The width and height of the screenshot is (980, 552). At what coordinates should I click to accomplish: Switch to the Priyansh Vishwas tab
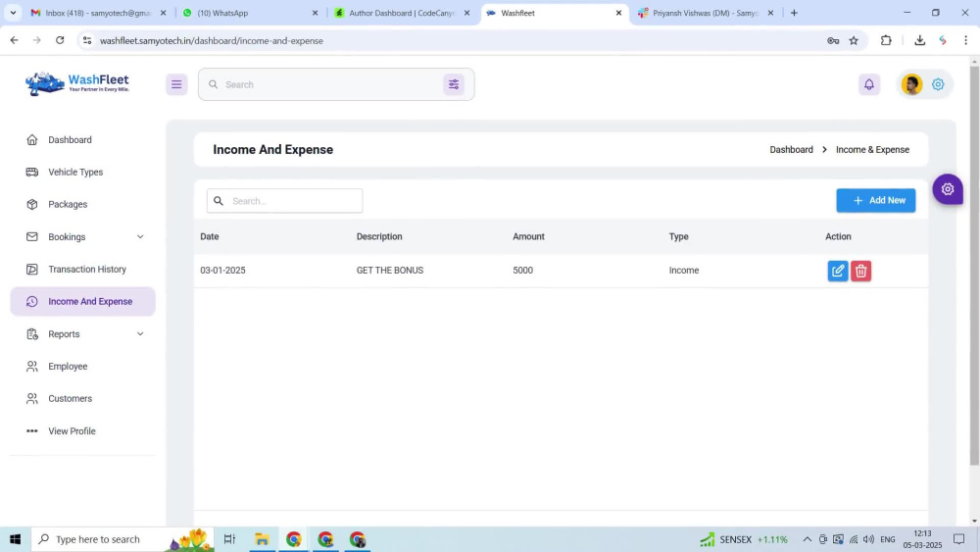click(x=705, y=13)
